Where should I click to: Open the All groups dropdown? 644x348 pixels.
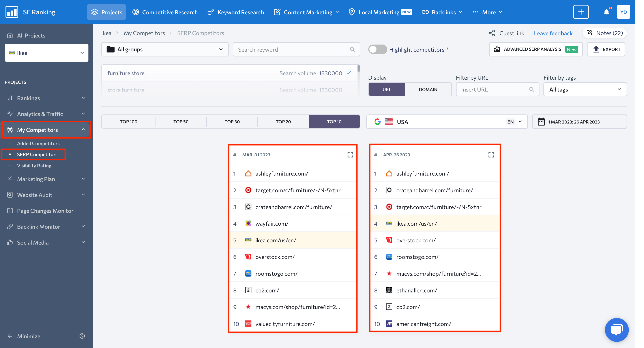point(165,49)
